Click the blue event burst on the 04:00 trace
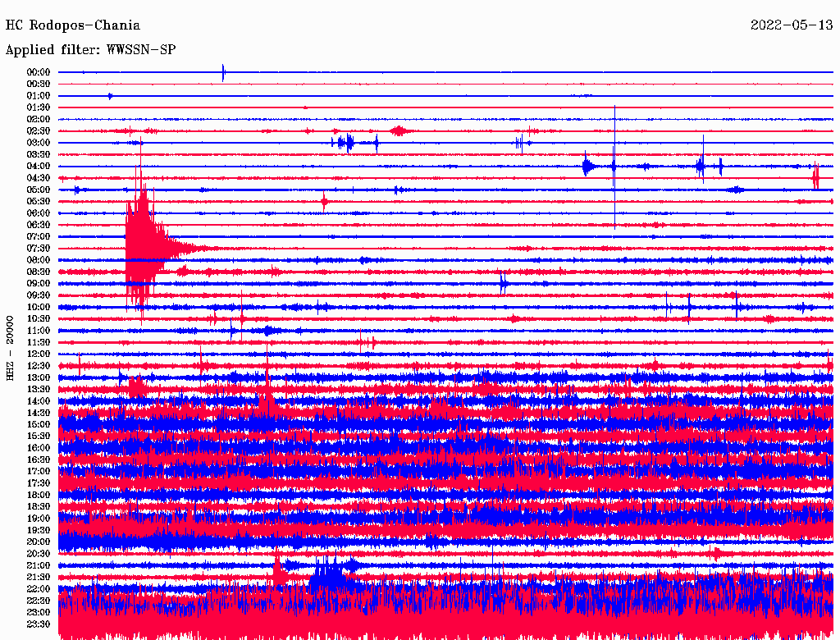Image resolution: width=840 pixels, height=640 pixels. tap(587, 167)
